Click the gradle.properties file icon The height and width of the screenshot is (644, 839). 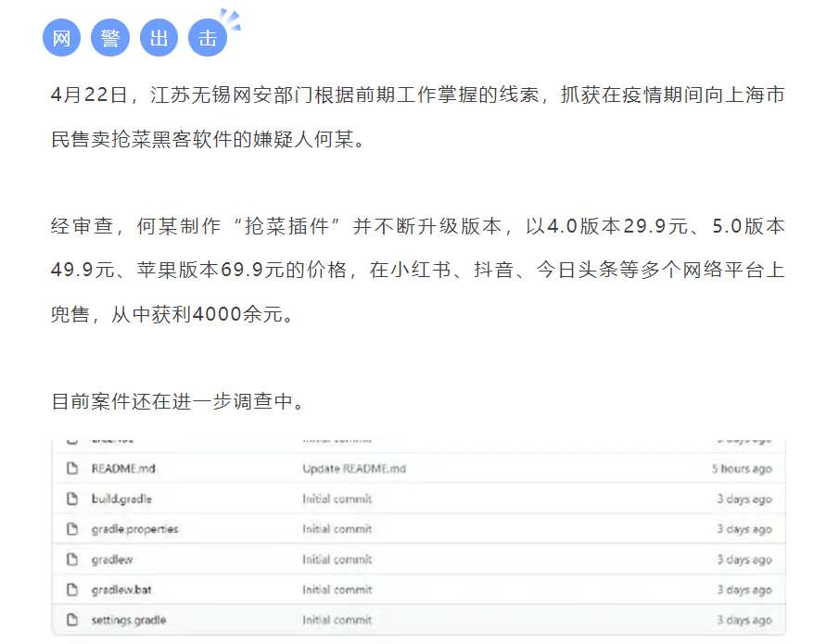pos(70,530)
